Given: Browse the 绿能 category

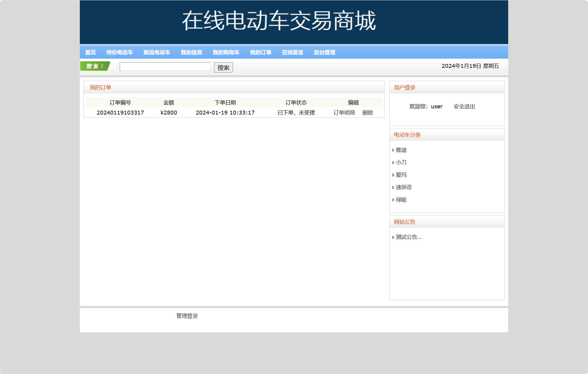Looking at the screenshot, I should point(401,200).
